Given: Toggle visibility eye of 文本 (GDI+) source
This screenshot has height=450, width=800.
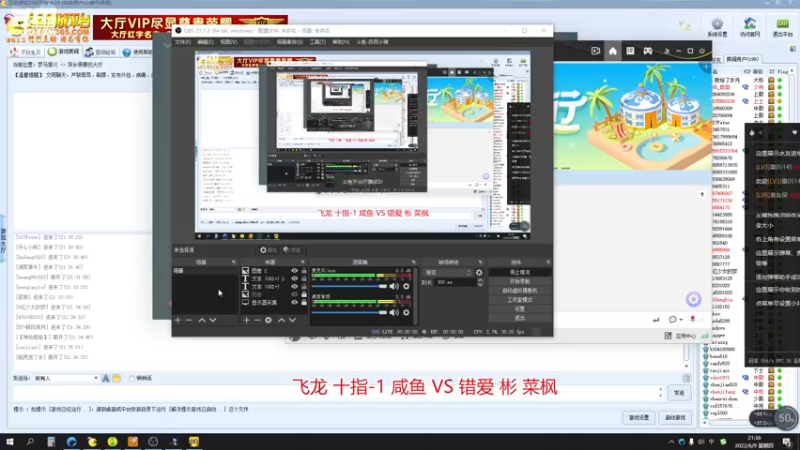Looking at the screenshot, I should tap(294, 286).
